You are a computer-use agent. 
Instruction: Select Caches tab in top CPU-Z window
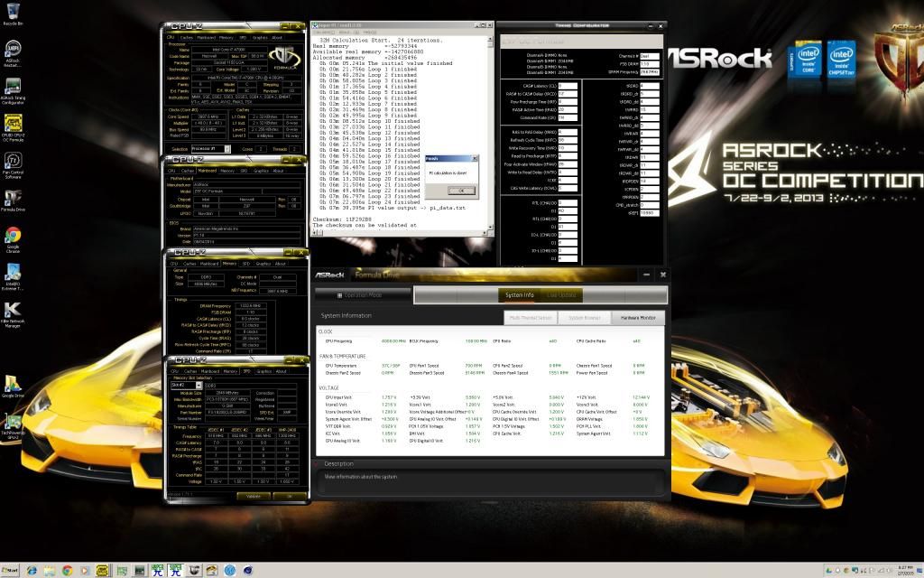(187, 37)
